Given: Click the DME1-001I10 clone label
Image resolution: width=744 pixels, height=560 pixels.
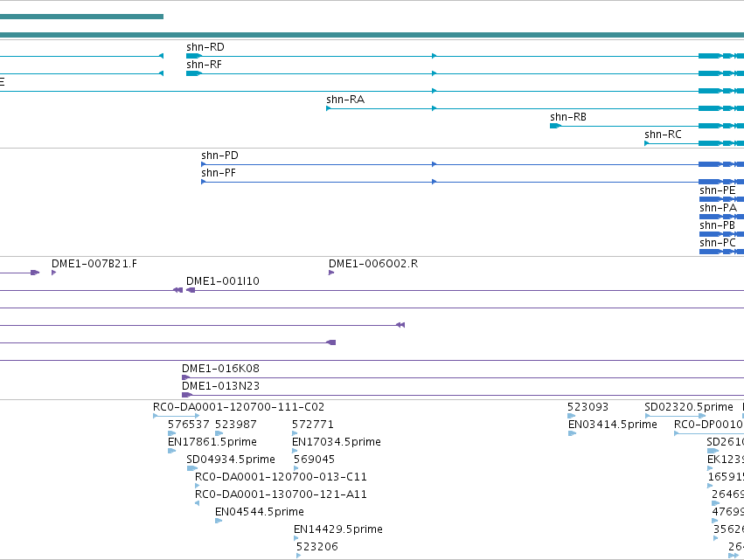Looking at the screenshot, I should coord(223,281).
